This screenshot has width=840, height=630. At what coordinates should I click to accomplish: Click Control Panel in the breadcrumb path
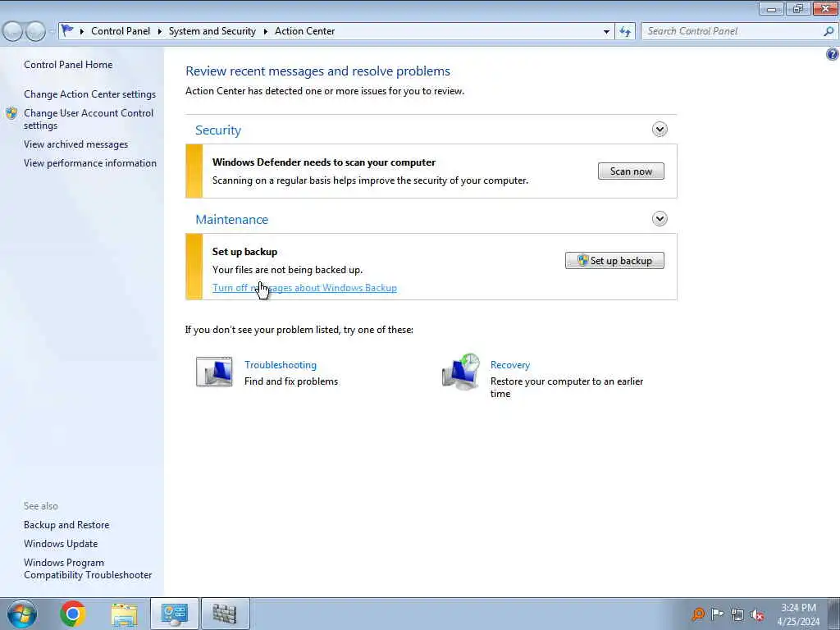(121, 31)
